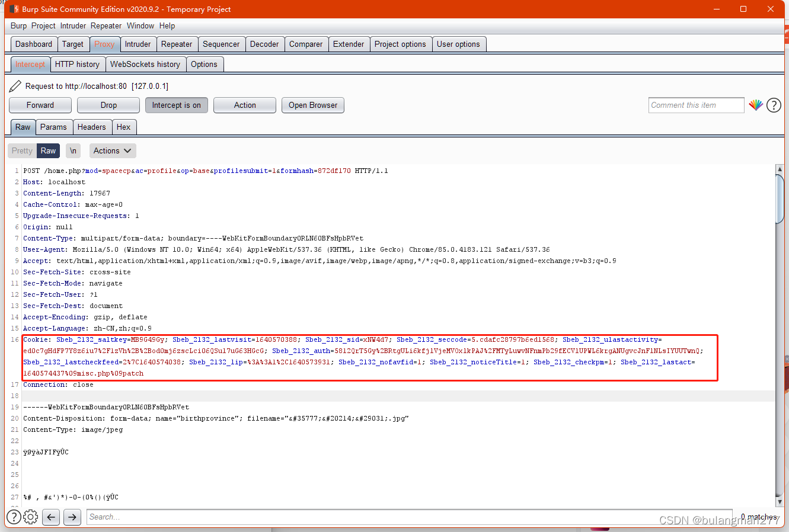Switch to the Repeater tab
Image resolution: width=789 pixels, height=532 pixels.
(x=177, y=44)
